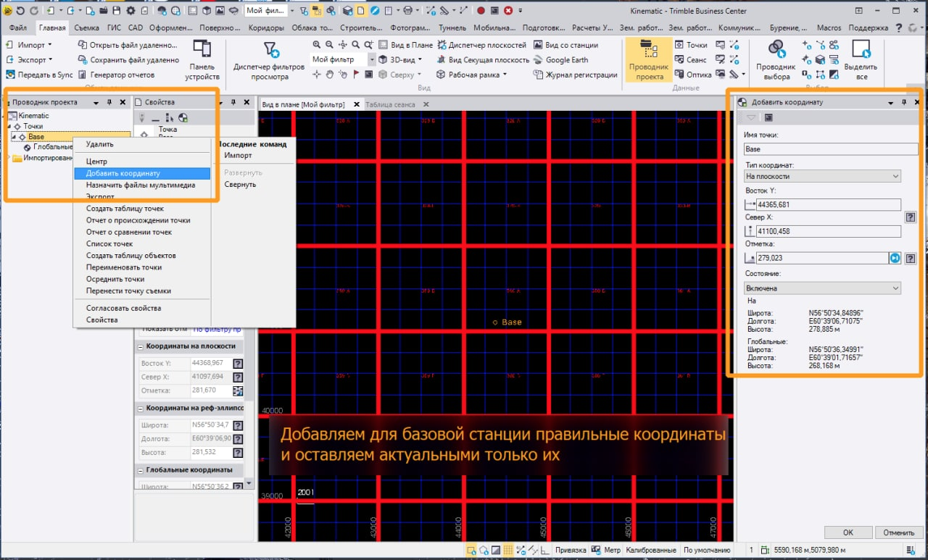This screenshot has height=560, width=928.
Task: Open the Тип координат dropdown
Action: [x=822, y=176]
